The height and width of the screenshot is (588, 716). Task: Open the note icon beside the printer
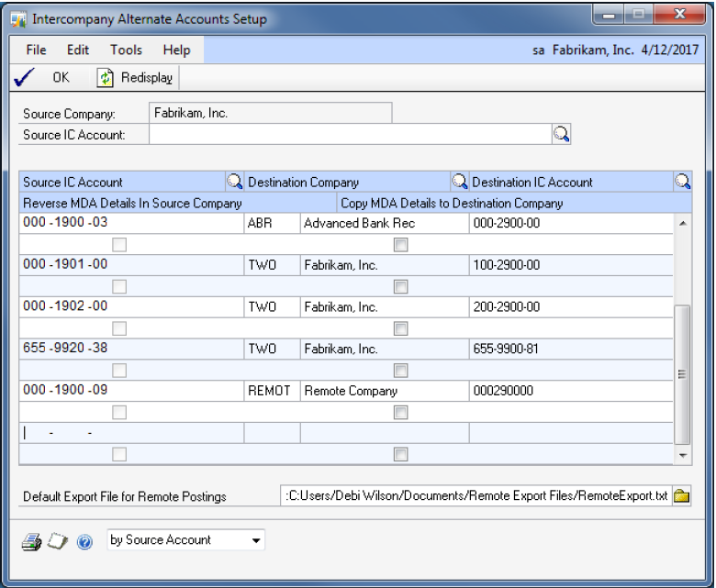point(57,541)
